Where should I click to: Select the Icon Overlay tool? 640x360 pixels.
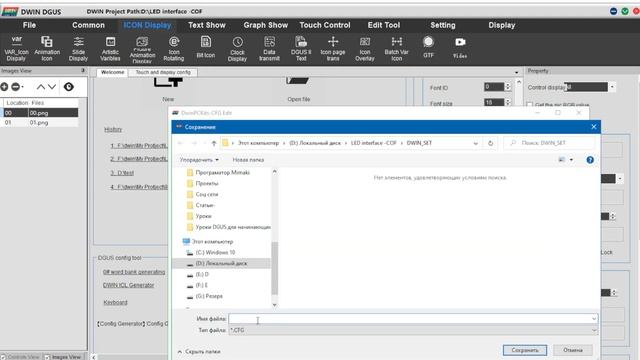pyautogui.click(x=364, y=48)
